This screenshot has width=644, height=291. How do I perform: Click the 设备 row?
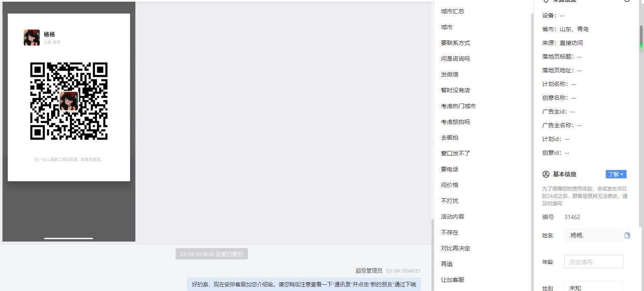pyautogui.click(x=553, y=15)
